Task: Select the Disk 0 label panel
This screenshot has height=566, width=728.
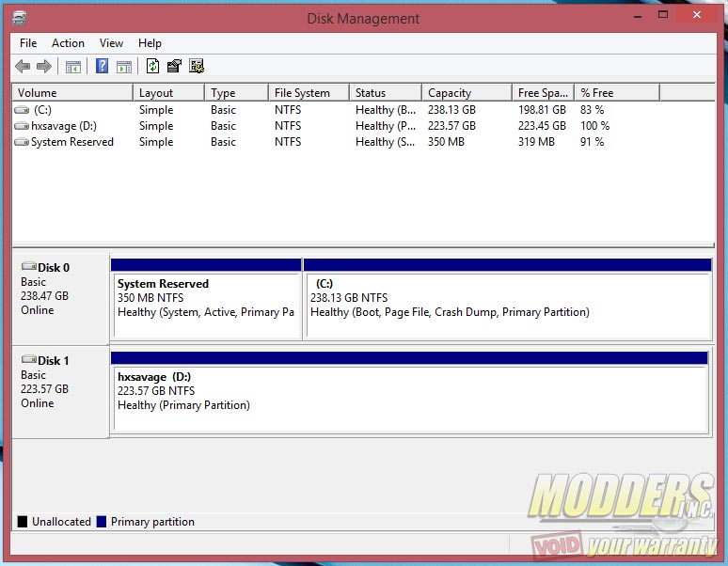Action: click(x=61, y=299)
